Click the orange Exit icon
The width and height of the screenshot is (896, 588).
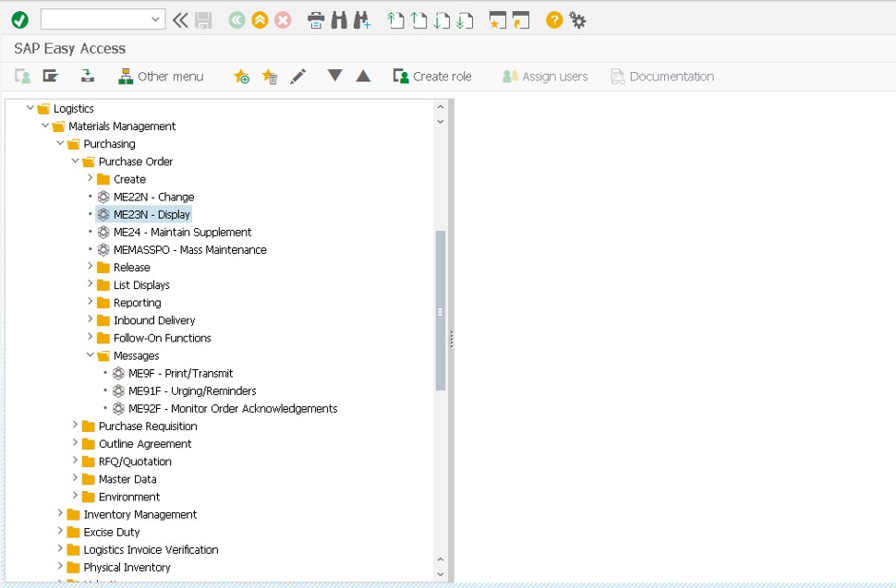click(260, 20)
